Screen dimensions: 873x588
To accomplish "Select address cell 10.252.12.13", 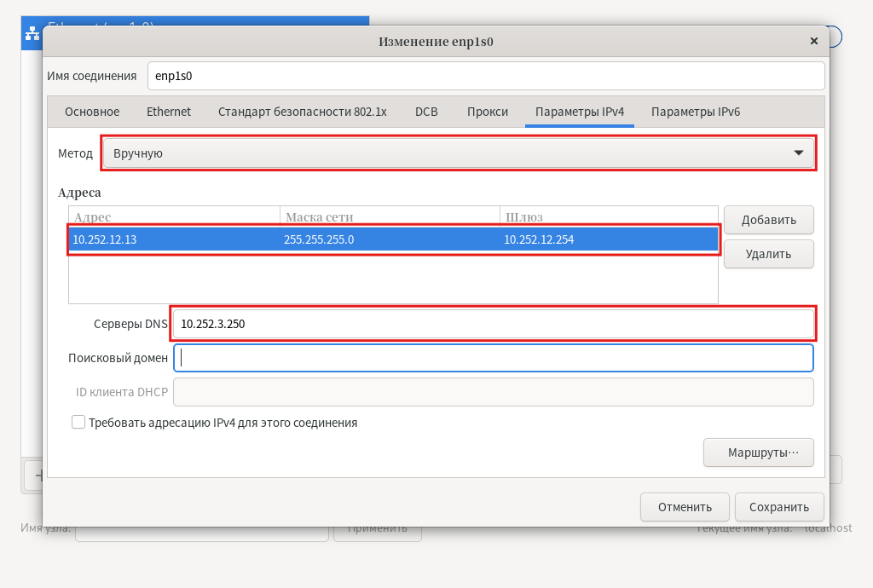I will 174,239.
